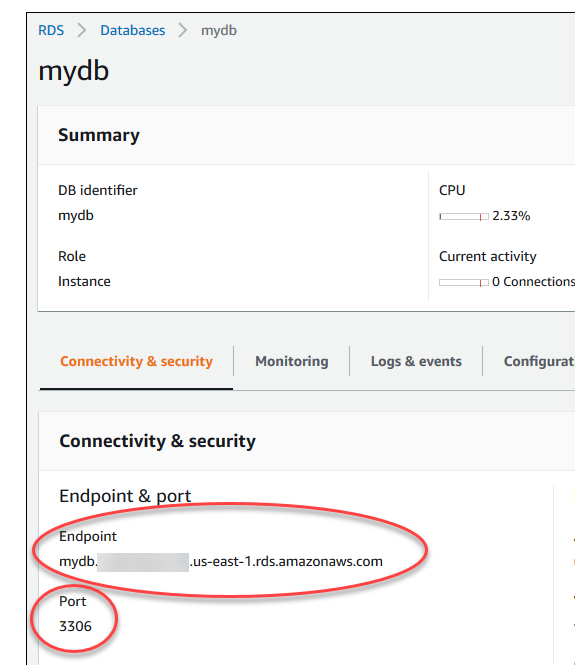Viewport: 575px width, 665px height.
Task: Open the Logs & events tab
Action: coord(416,361)
